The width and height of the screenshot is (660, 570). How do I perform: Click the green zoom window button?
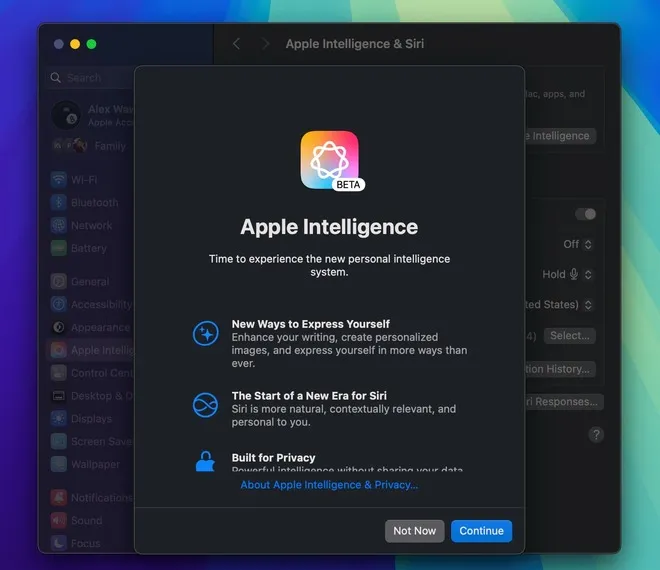91,44
